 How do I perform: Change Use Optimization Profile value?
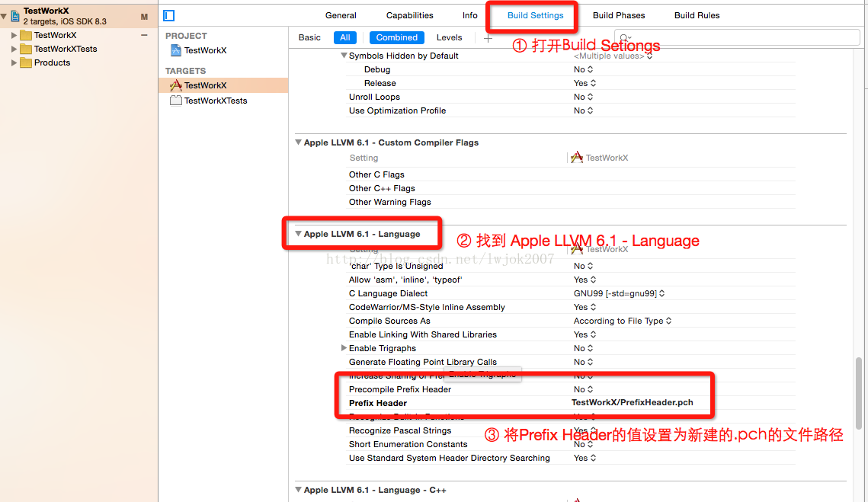pos(583,110)
